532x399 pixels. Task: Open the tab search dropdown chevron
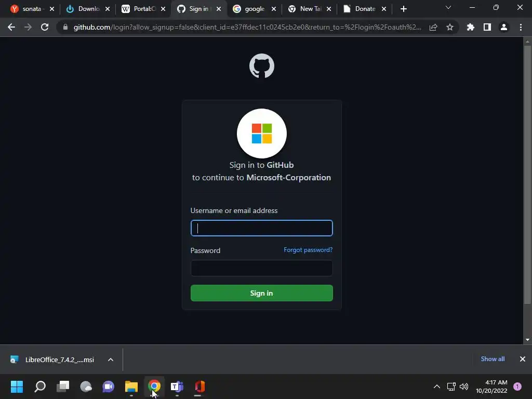(x=448, y=7)
